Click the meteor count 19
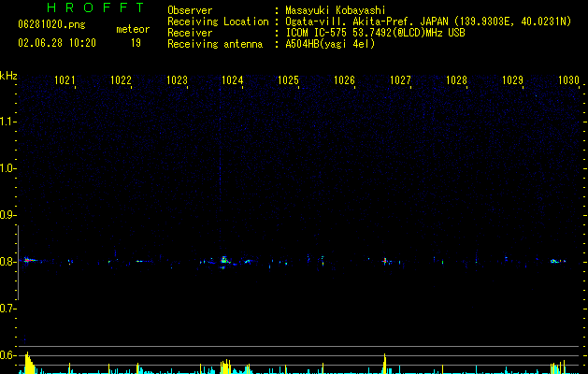 point(136,43)
